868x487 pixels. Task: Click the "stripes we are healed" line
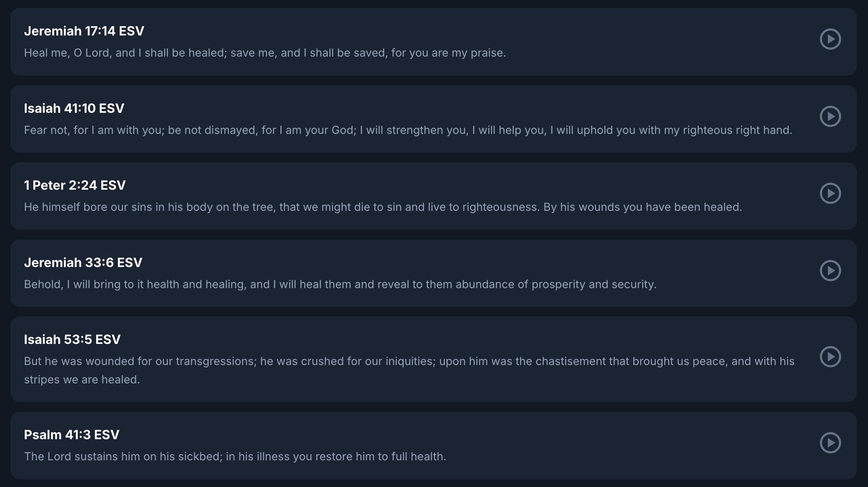(82, 380)
